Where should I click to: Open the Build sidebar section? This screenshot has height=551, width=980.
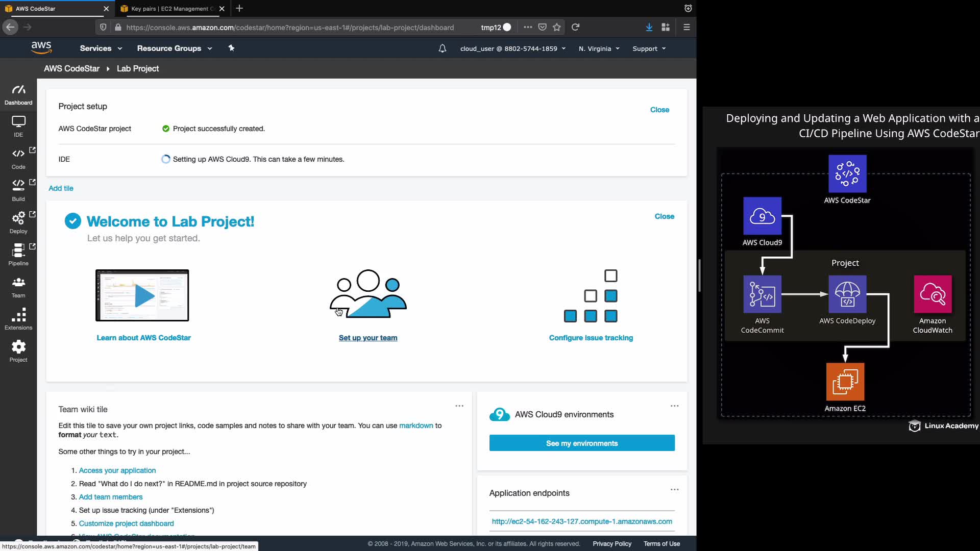point(18,190)
